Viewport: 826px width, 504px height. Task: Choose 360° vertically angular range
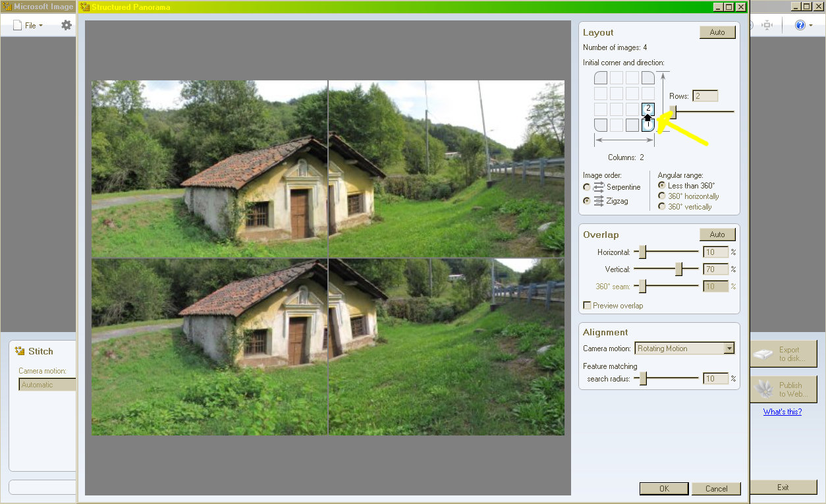click(x=662, y=207)
